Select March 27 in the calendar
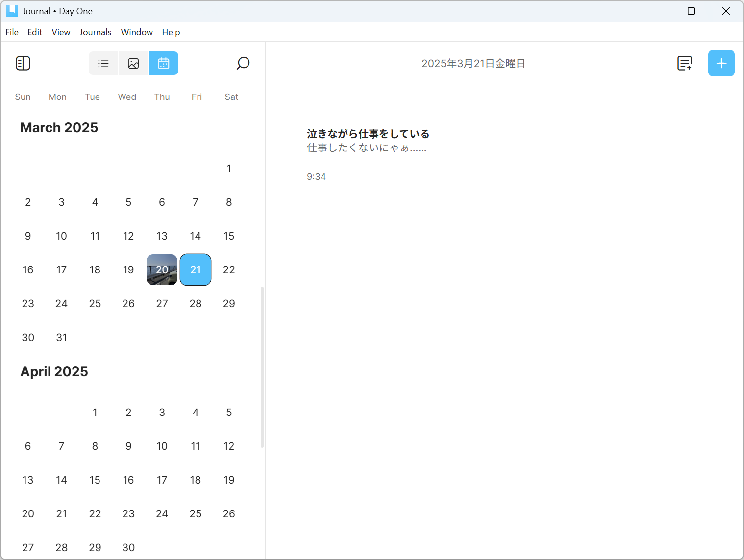The height and width of the screenshot is (560, 744). point(162,303)
